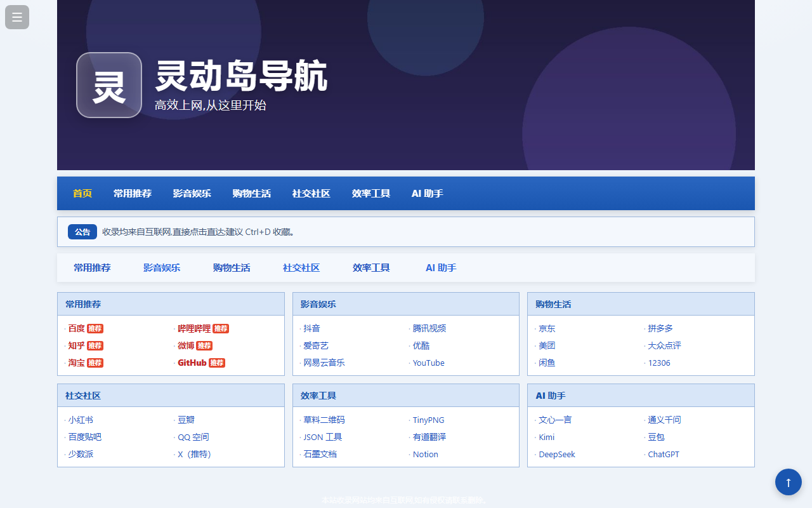Open the 美团 link
Viewport: 812px width, 508px height.
click(x=547, y=345)
